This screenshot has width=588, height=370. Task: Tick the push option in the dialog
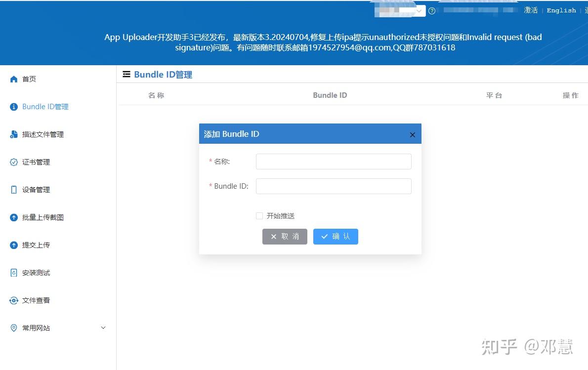tap(259, 216)
